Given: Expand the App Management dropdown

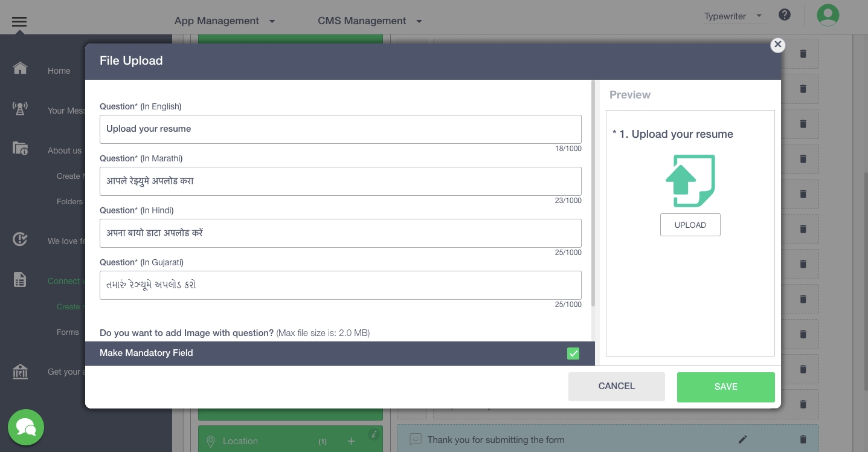Looking at the screenshot, I should click(225, 21).
